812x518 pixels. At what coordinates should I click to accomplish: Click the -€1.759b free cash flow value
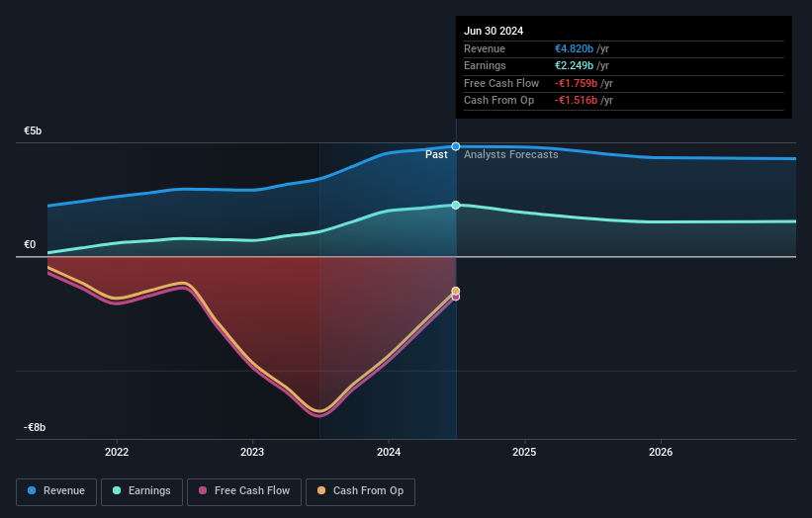(x=576, y=83)
